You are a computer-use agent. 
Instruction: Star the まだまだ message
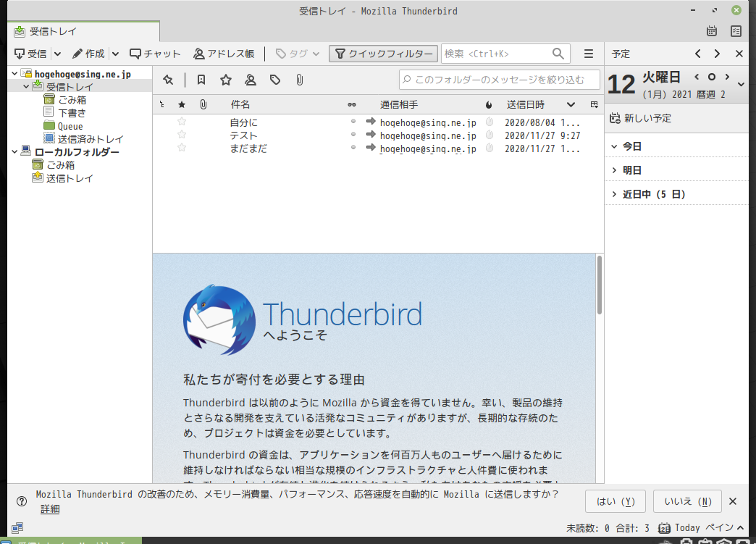pyautogui.click(x=182, y=148)
